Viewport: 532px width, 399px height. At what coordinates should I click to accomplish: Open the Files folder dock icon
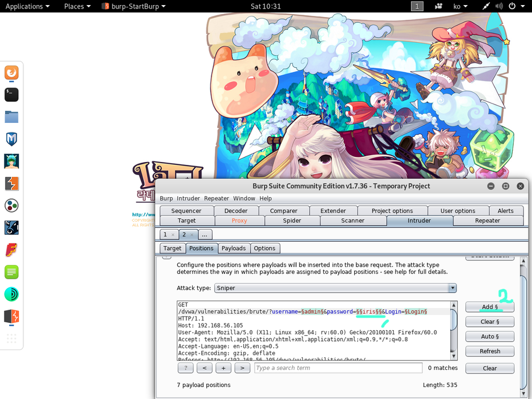[x=11, y=117]
